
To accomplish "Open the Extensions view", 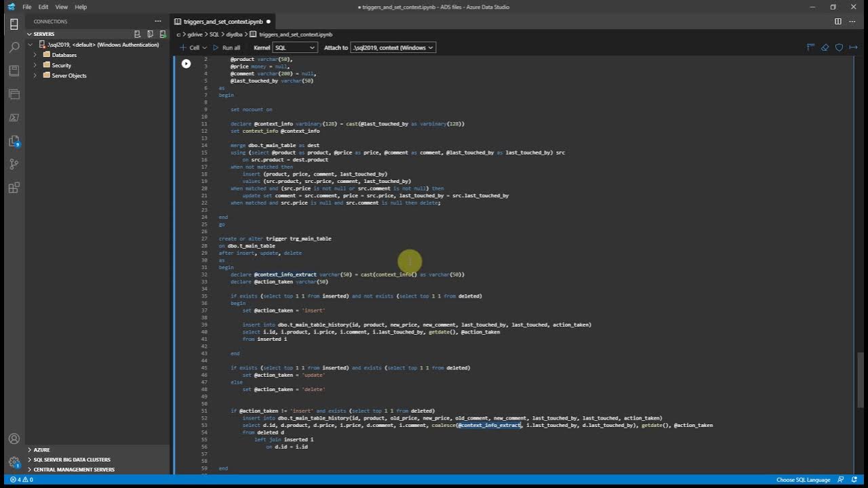I will [x=14, y=188].
